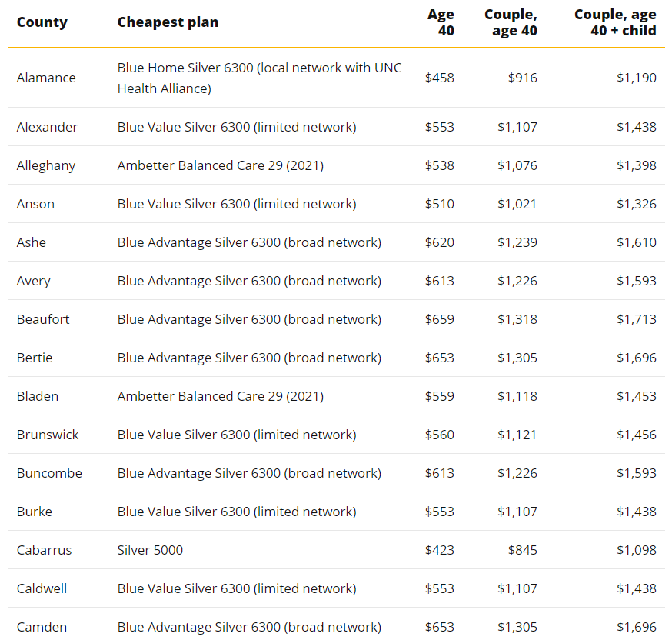Click the Age 40 column header
Viewport: 672px width, 640px height.
[x=441, y=22]
